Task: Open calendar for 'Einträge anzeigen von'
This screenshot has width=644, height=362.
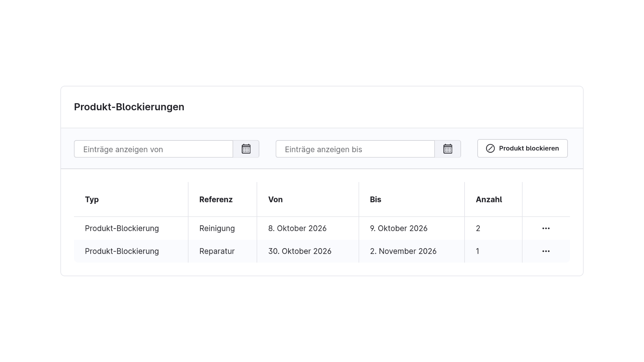Action: [246, 149]
